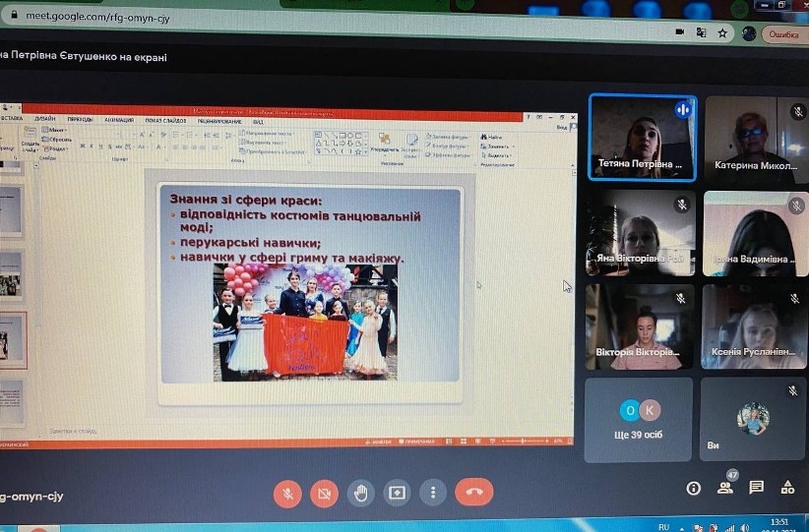Open the ВИД ribbon tab
This screenshot has height=532, width=809.
(258, 122)
